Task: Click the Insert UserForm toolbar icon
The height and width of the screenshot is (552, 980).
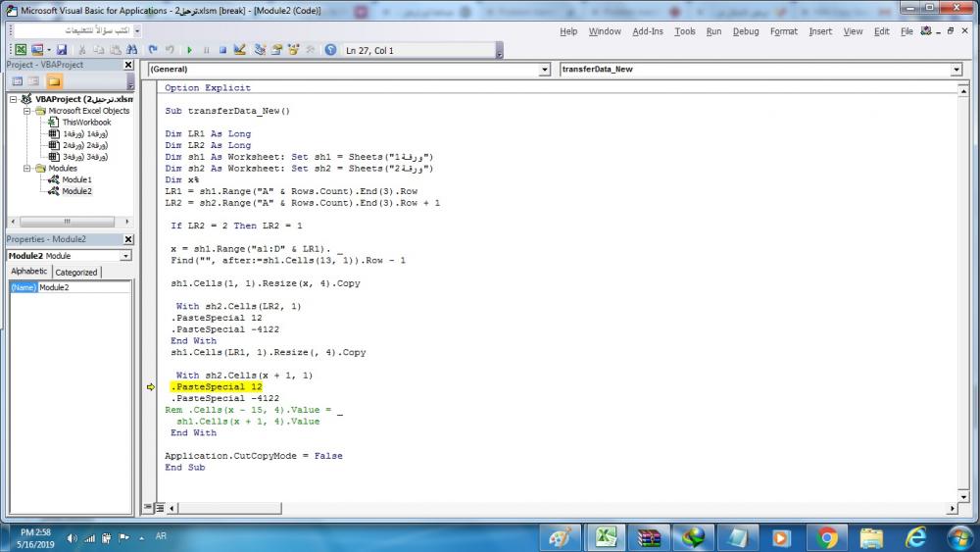Action: [37, 50]
